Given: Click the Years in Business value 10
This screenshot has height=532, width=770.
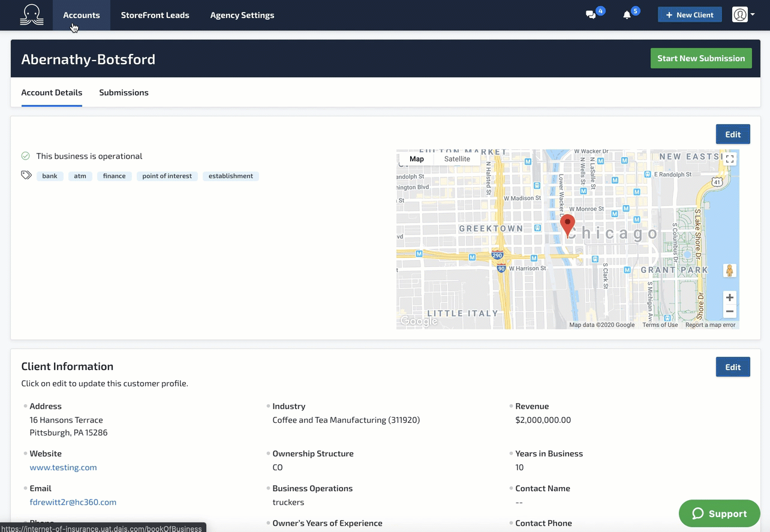Looking at the screenshot, I should (519, 467).
